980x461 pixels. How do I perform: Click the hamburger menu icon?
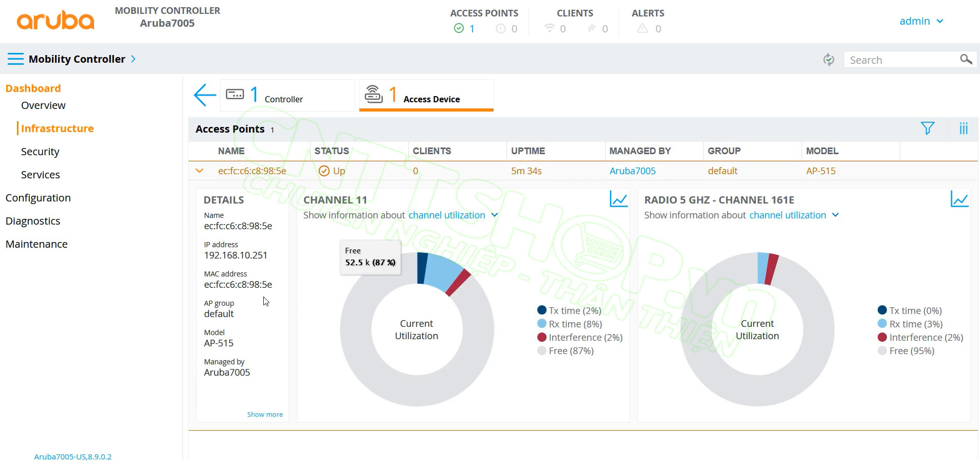15,59
